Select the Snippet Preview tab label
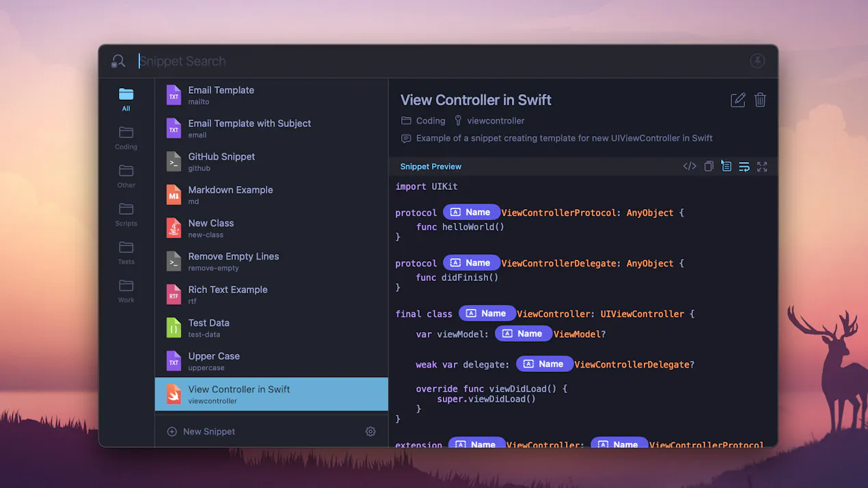 pyautogui.click(x=431, y=166)
